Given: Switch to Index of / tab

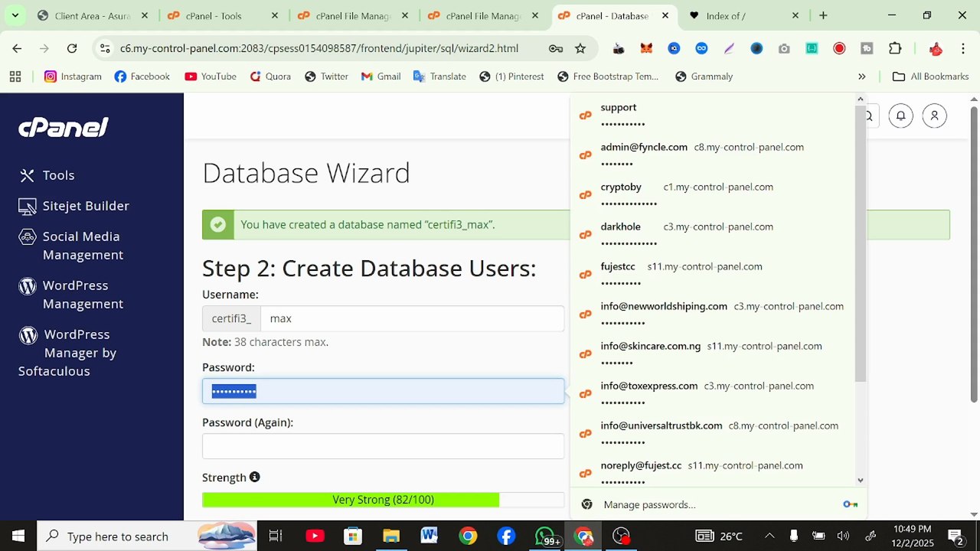Looking at the screenshot, I should [x=744, y=15].
